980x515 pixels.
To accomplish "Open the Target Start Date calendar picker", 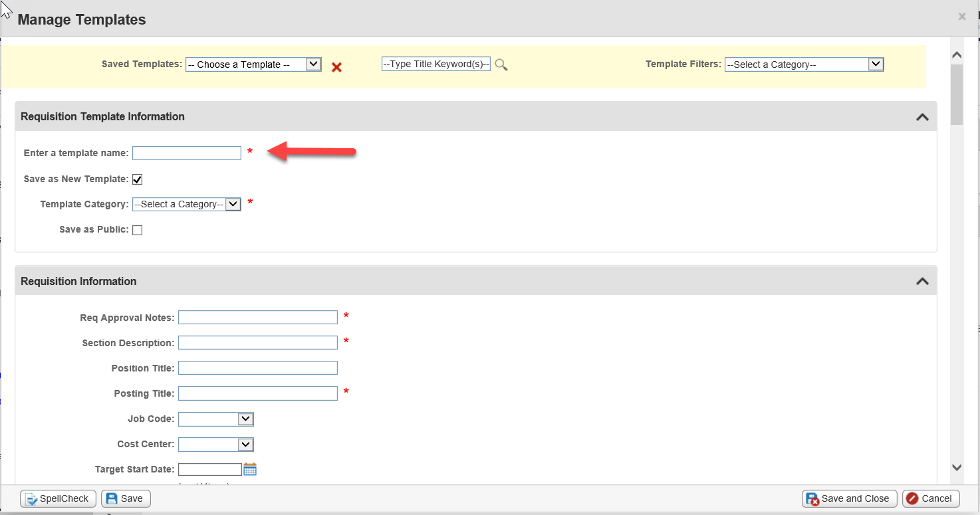I will coord(250,468).
